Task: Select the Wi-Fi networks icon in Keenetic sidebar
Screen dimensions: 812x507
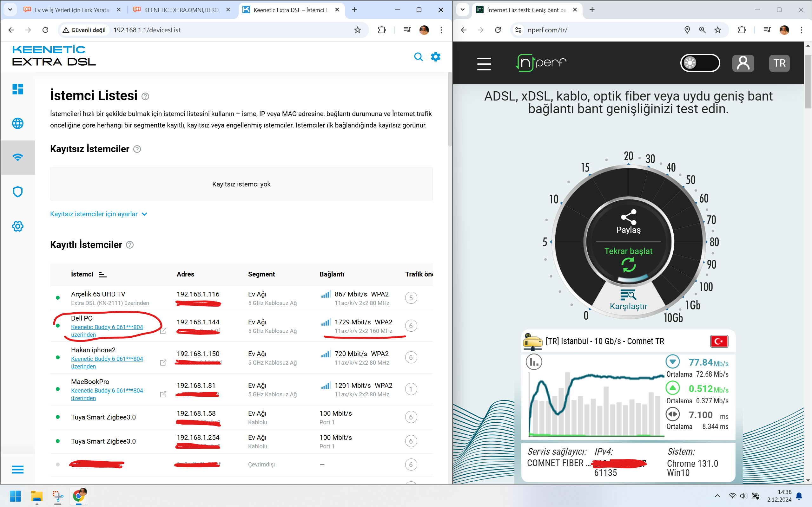Action: (18, 157)
